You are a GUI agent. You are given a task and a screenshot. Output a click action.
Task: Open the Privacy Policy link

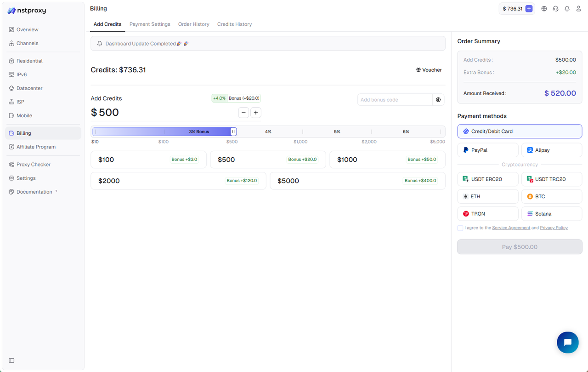[554, 228]
